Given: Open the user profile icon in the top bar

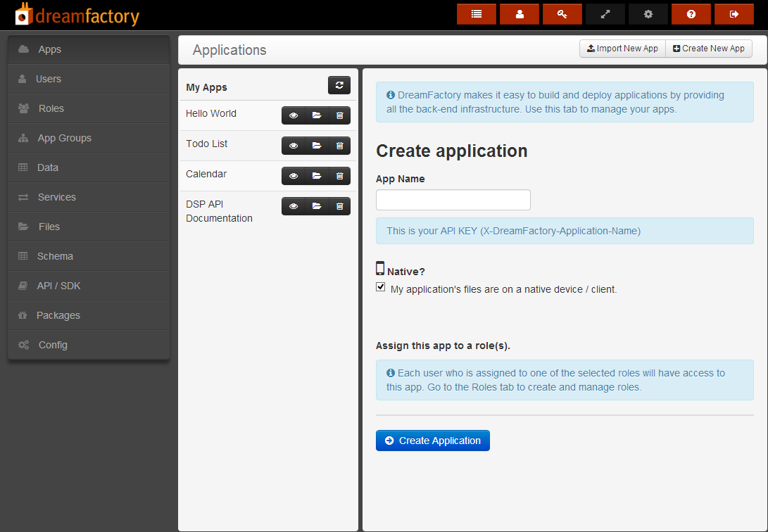Looking at the screenshot, I should pos(520,14).
